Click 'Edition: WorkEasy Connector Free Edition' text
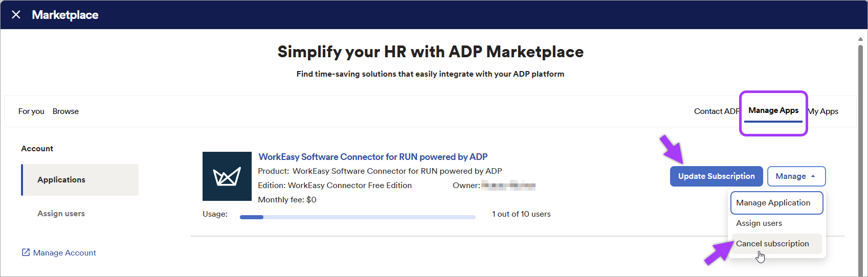Image resolution: width=868 pixels, height=277 pixels. (x=335, y=186)
